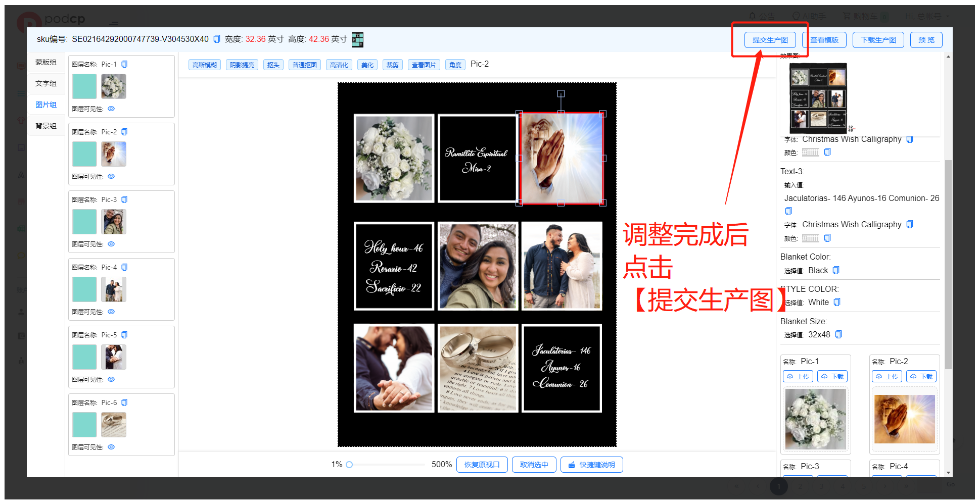
Task: Copy the Pic-2 layer name
Action: click(124, 132)
